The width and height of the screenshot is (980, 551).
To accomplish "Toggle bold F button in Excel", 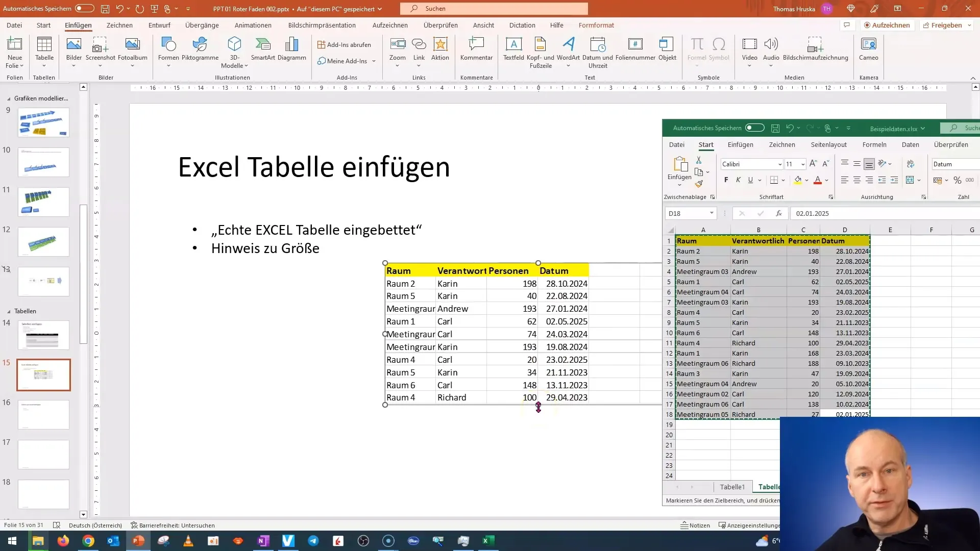I will pyautogui.click(x=726, y=180).
